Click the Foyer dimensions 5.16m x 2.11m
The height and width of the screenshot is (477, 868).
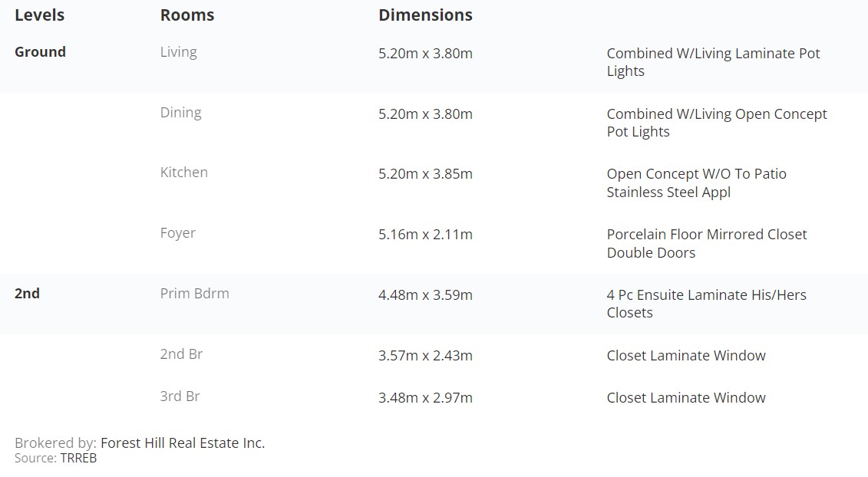(425, 234)
